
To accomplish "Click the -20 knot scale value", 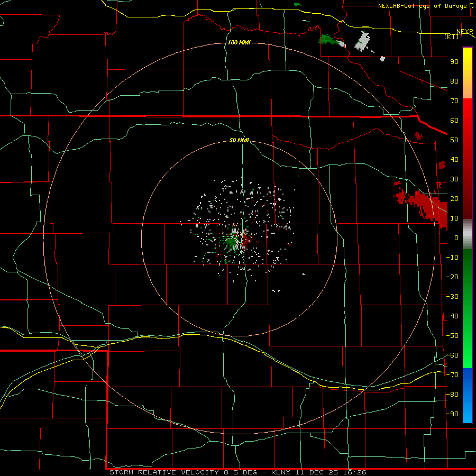I will click(x=452, y=277).
